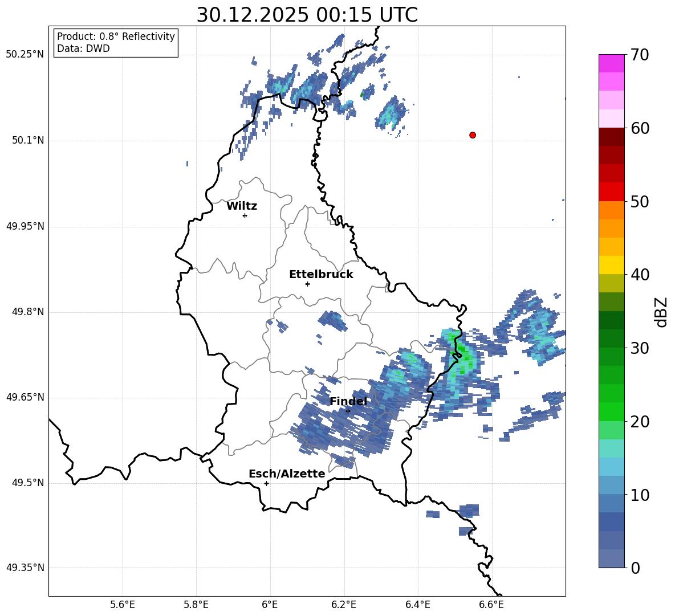
Task: Click the Data: DWD text
Action: click(x=83, y=48)
